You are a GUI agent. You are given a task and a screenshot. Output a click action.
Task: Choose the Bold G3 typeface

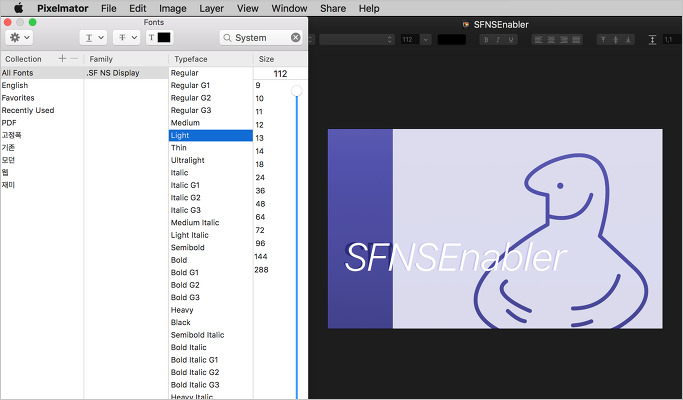pyautogui.click(x=211, y=298)
